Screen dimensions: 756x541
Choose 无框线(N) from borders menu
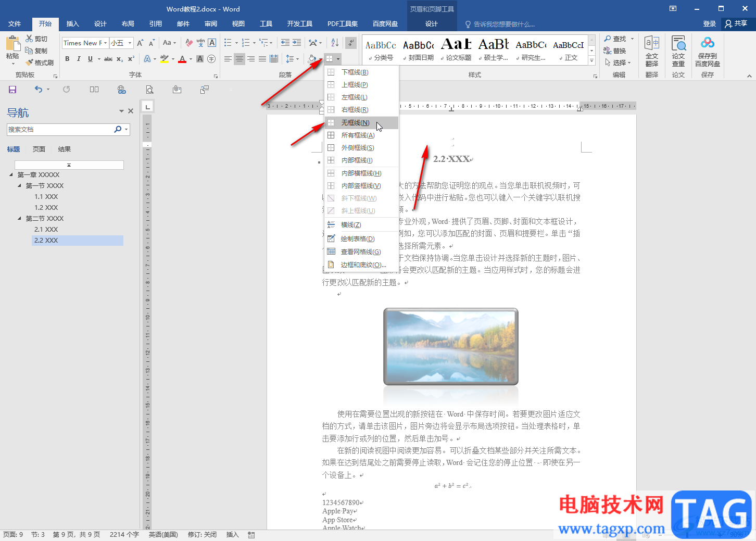tap(361, 123)
